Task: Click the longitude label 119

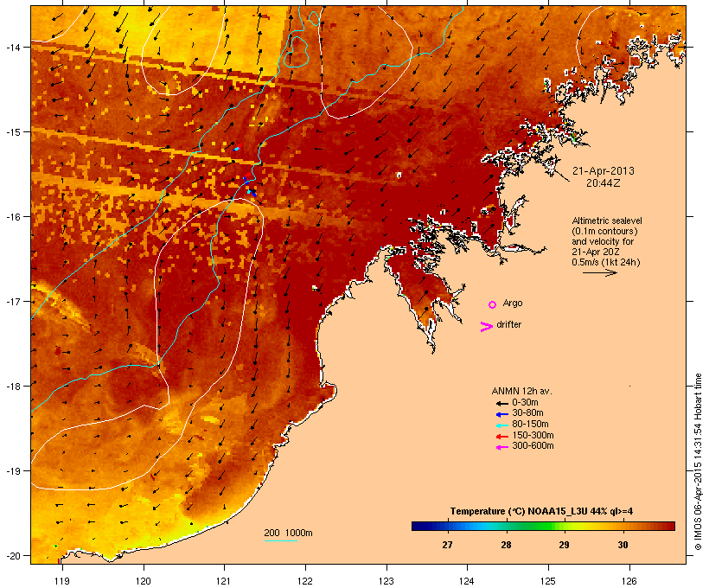Action: (62, 581)
